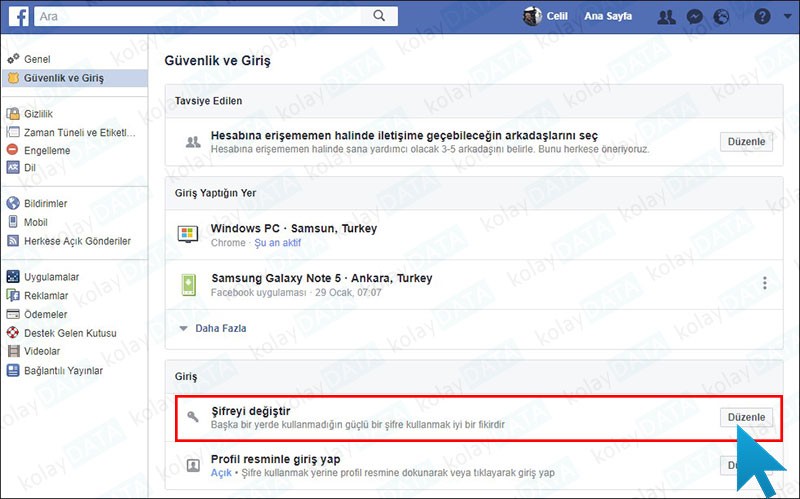Click Şifreyi değiştir heading

pos(251,411)
